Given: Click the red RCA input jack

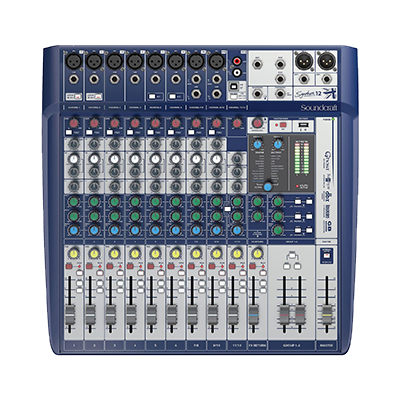Looking at the screenshot, I should pos(237,61).
